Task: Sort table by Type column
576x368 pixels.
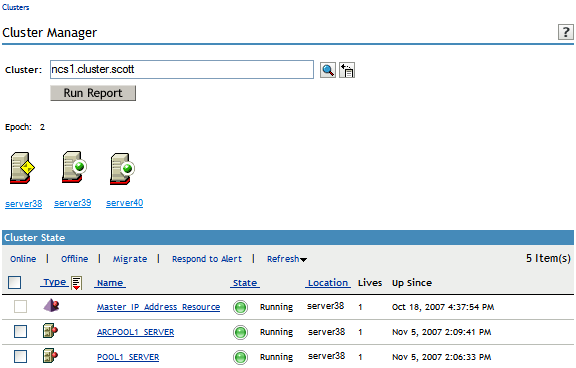Action: click(x=55, y=282)
